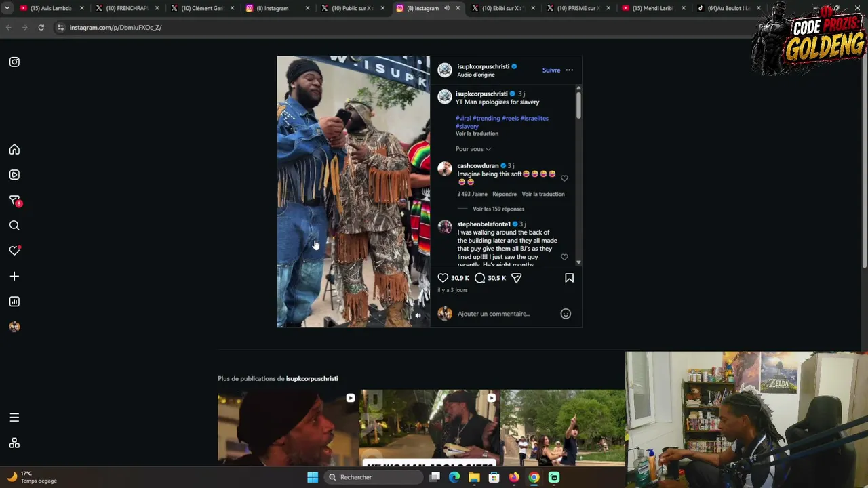View likes on cashcowduran's comment
This screenshot has width=868, height=488.
[472, 194]
